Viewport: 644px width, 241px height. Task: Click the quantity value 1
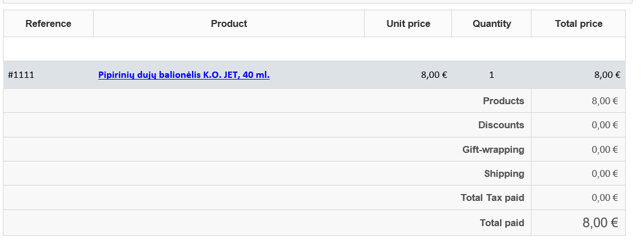coord(491,75)
